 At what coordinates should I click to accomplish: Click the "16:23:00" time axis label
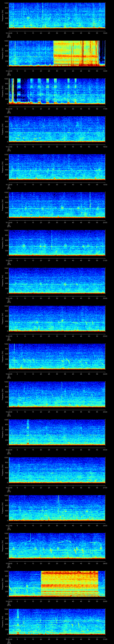coord(9,374)
